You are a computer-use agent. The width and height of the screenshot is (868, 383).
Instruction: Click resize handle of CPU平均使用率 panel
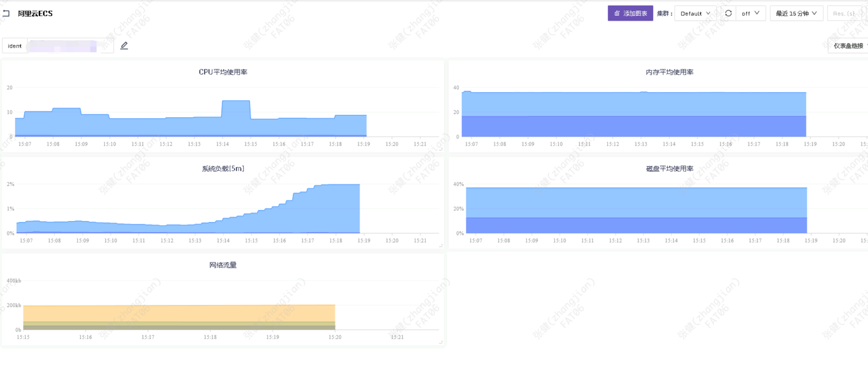coord(441,149)
